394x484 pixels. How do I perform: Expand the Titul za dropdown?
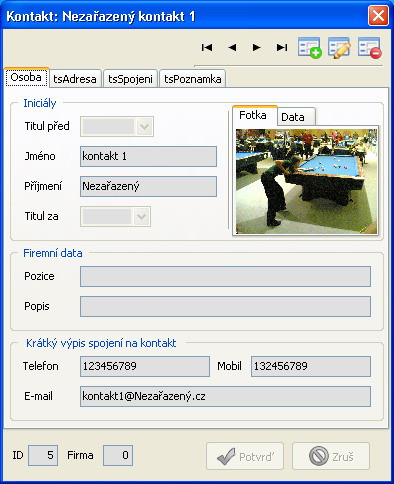coord(141,216)
